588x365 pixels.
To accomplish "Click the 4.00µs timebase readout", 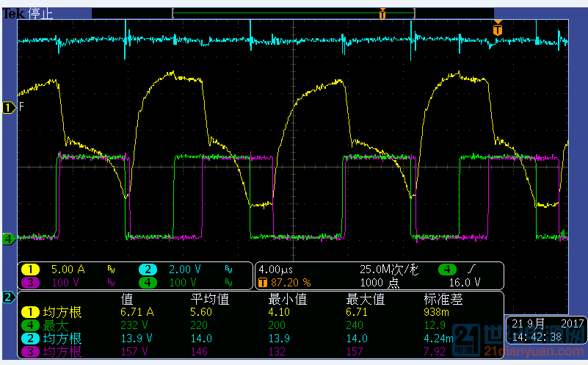I will point(275,270).
